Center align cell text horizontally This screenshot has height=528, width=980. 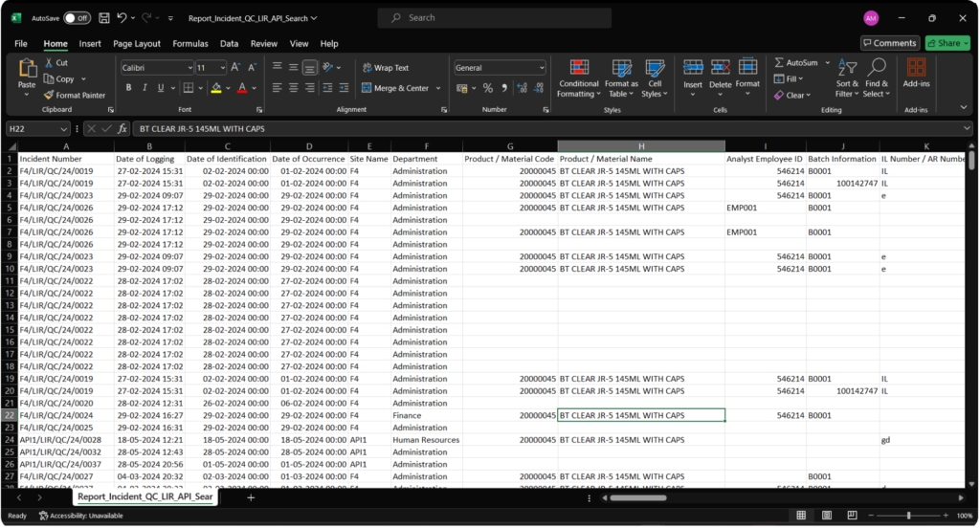pyautogui.click(x=293, y=88)
